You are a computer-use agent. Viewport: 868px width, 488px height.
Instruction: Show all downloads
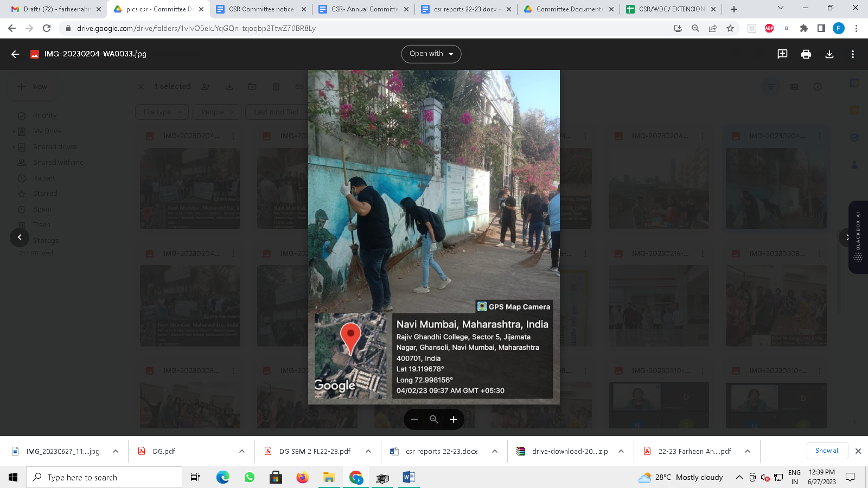coord(827,451)
